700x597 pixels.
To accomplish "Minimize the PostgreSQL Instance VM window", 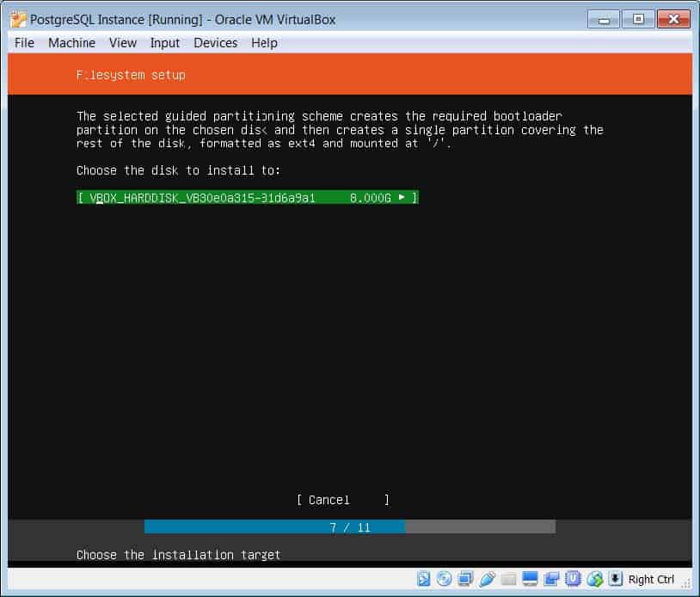I will 604,20.
